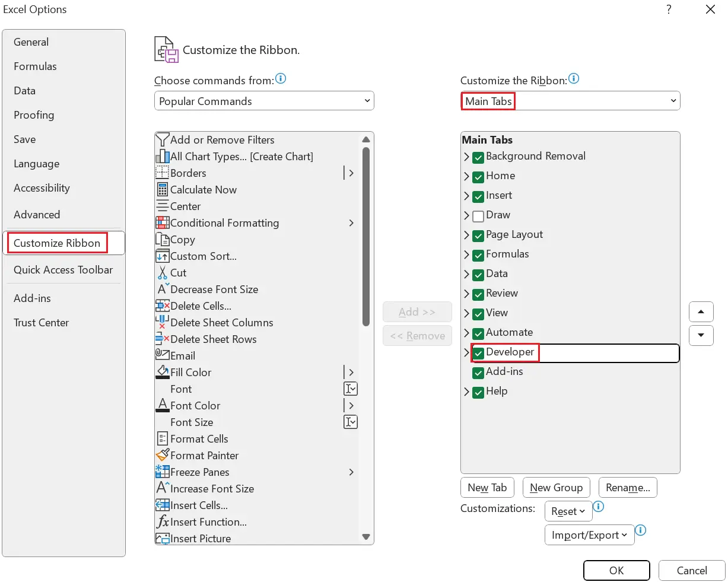Open the Customize the Ribbon Main Tabs dropdown
Viewport: 728px width, 582px height.
point(570,101)
